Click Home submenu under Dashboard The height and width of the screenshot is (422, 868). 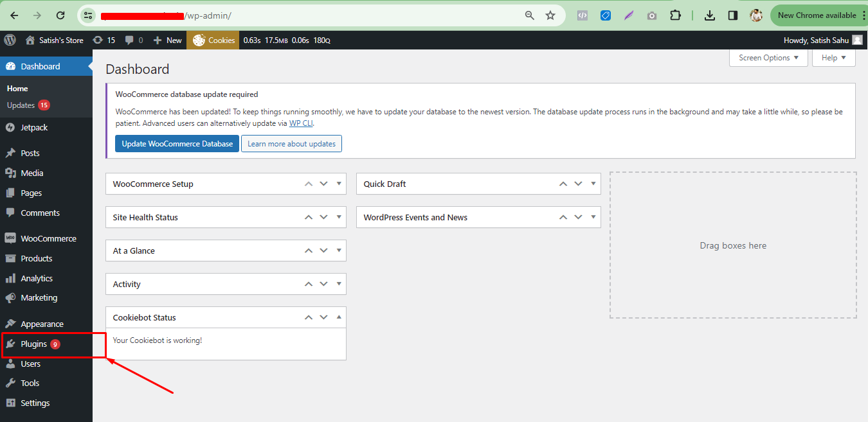[17, 89]
